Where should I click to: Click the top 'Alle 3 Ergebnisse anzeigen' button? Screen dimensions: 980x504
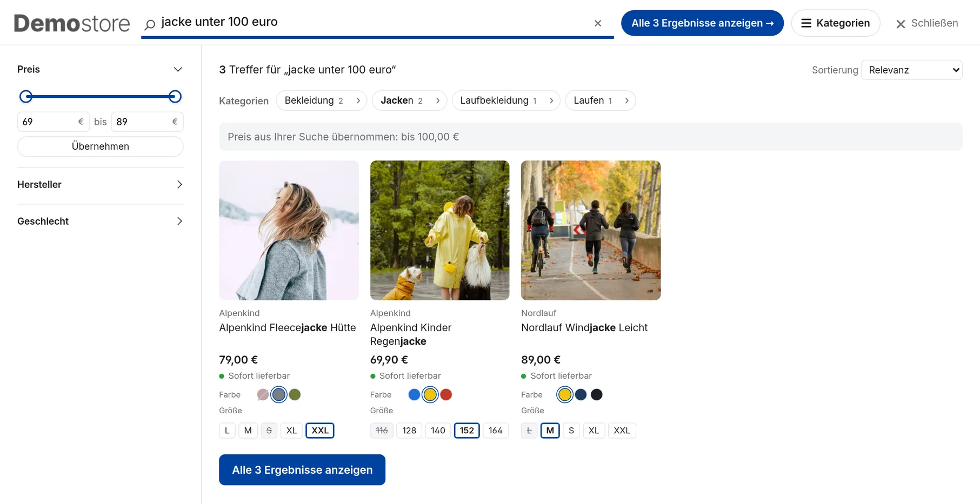[x=702, y=23]
